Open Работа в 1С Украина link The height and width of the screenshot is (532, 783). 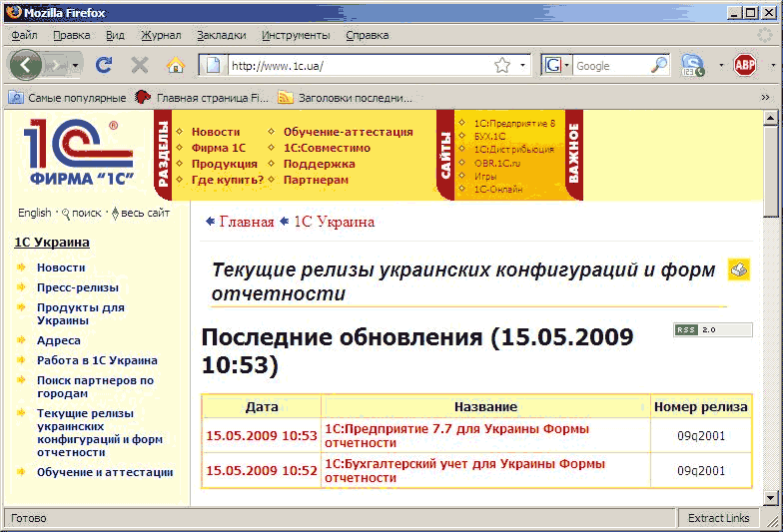[97, 360]
